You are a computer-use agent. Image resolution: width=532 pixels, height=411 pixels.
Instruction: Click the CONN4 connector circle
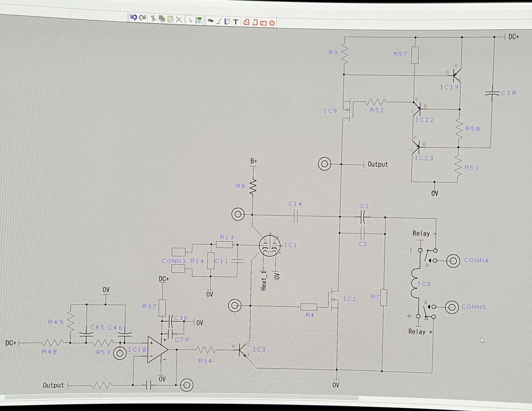tap(453, 261)
